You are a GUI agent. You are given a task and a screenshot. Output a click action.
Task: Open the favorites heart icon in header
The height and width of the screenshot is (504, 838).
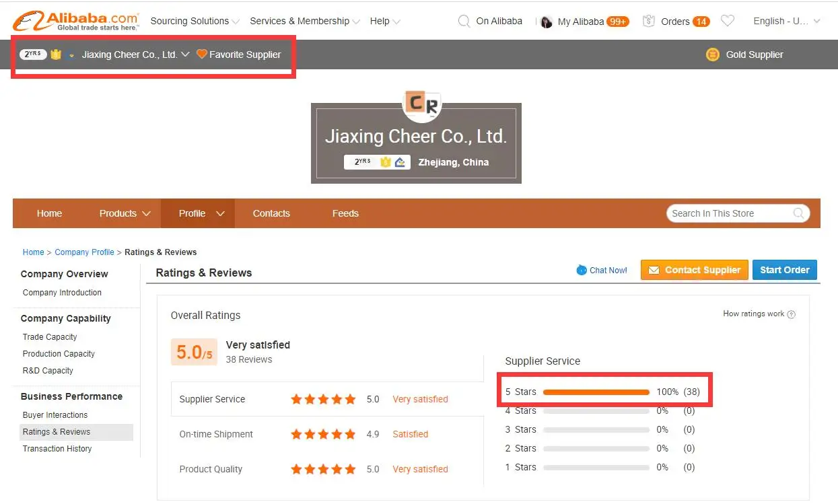tap(728, 21)
